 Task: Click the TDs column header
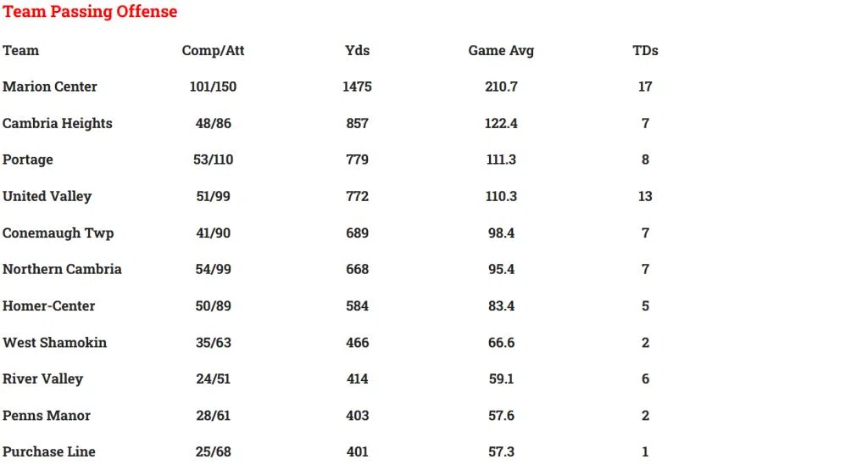[x=645, y=50]
